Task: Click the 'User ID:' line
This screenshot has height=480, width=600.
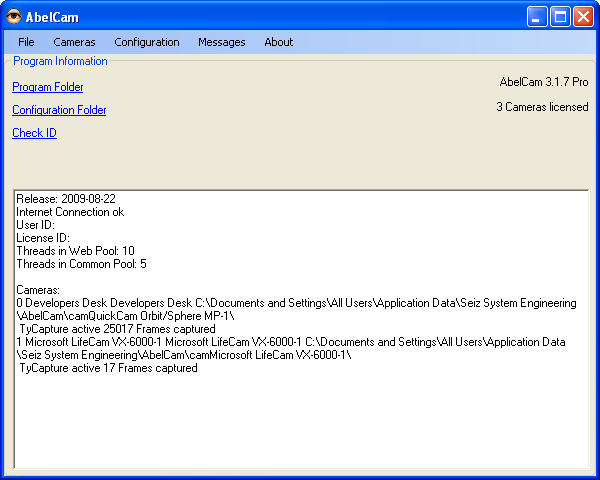Action: click(x=36, y=225)
